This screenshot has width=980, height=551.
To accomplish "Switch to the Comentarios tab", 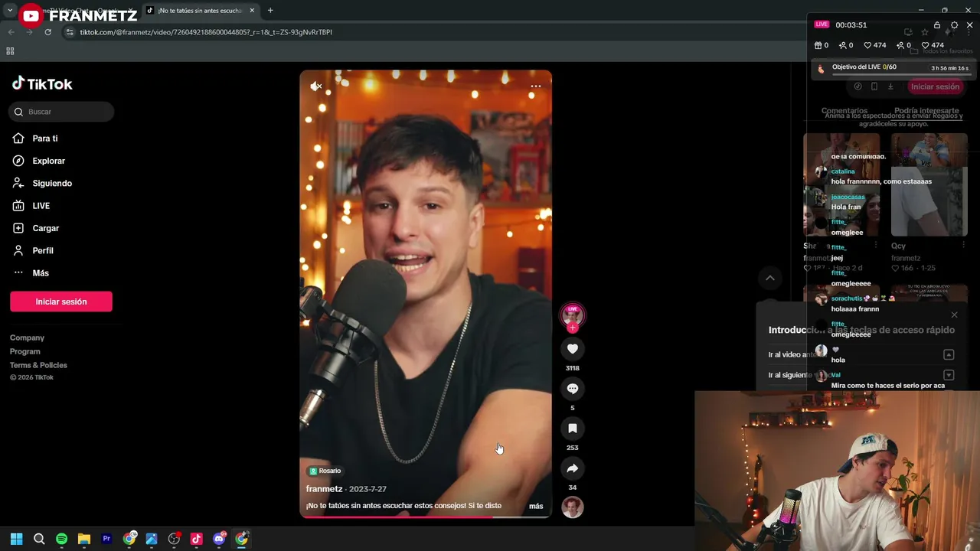I will pyautogui.click(x=844, y=111).
